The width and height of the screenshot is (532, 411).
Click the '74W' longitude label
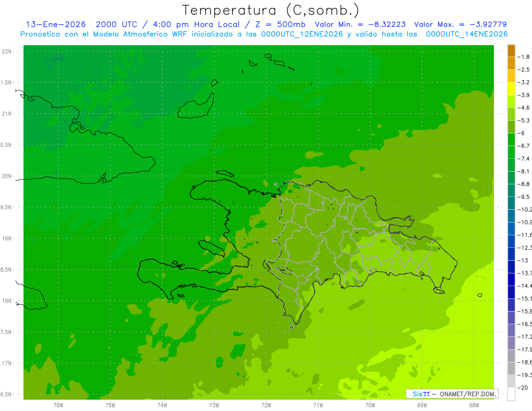(x=162, y=405)
